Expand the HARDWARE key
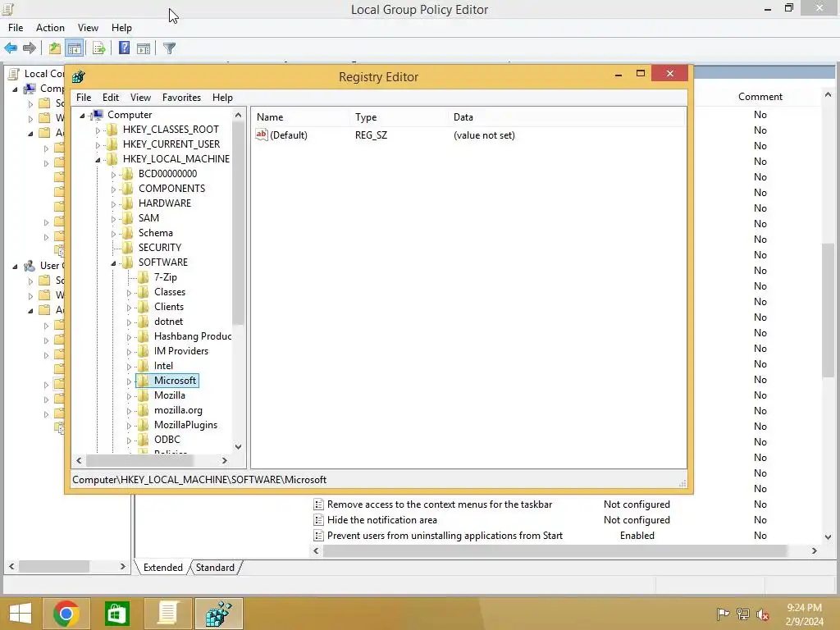 (113, 204)
